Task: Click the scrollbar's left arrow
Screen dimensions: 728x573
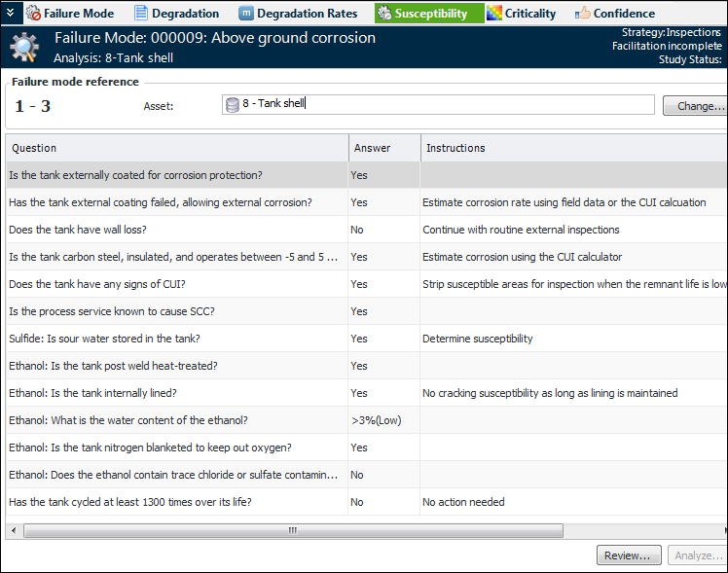Action: point(13,530)
